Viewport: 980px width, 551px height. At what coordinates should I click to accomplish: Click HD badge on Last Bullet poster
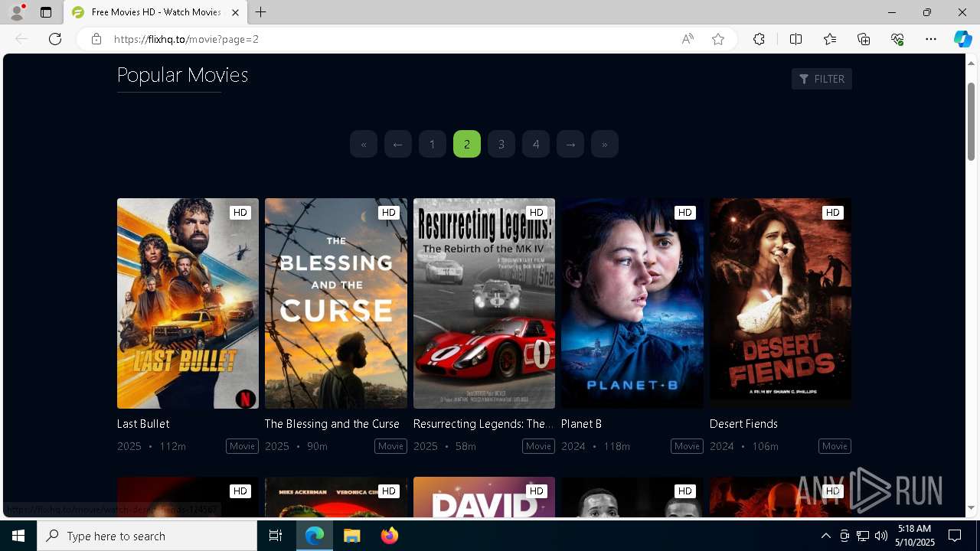click(x=240, y=213)
